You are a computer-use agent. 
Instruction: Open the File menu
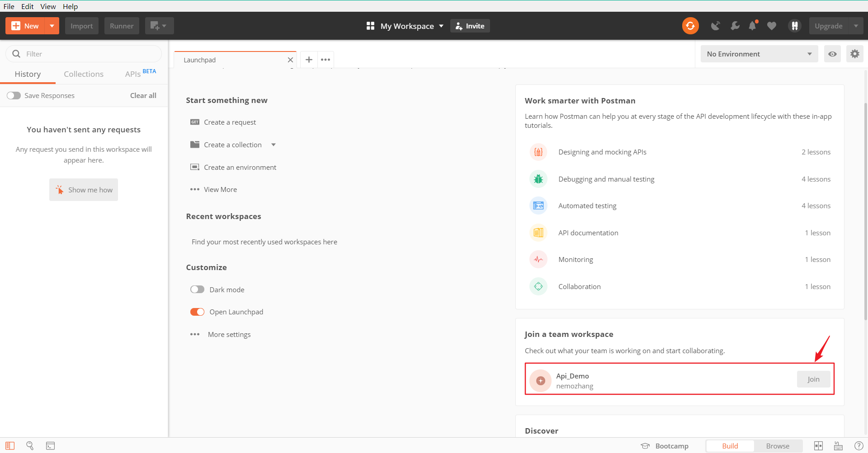click(x=9, y=6)
